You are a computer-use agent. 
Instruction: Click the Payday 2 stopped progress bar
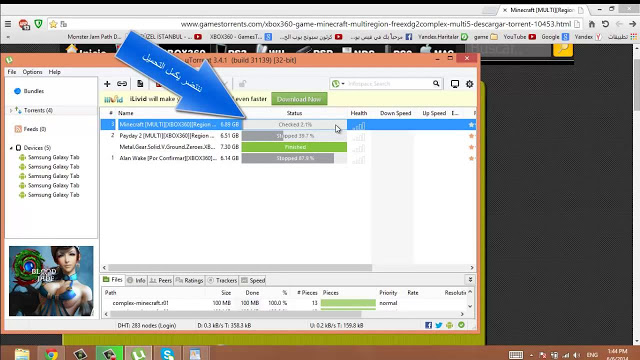click(x=294, y=136)
